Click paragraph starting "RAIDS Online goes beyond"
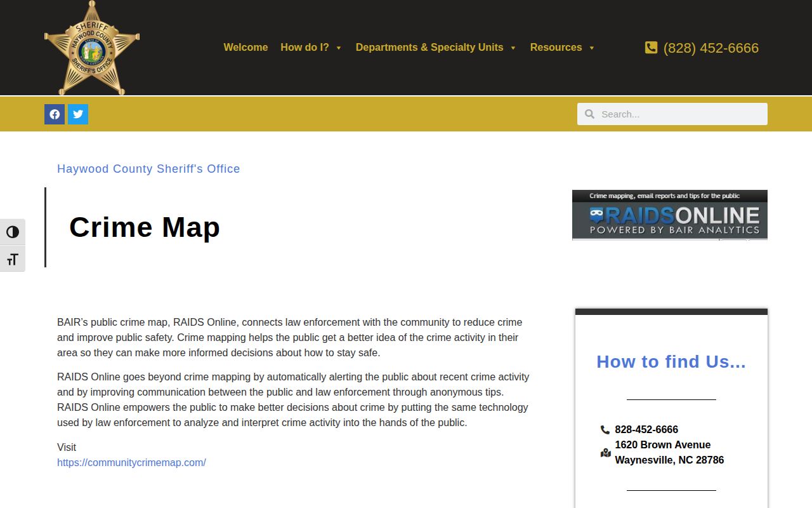Viewport: 812px width, 508px height. 293,400
